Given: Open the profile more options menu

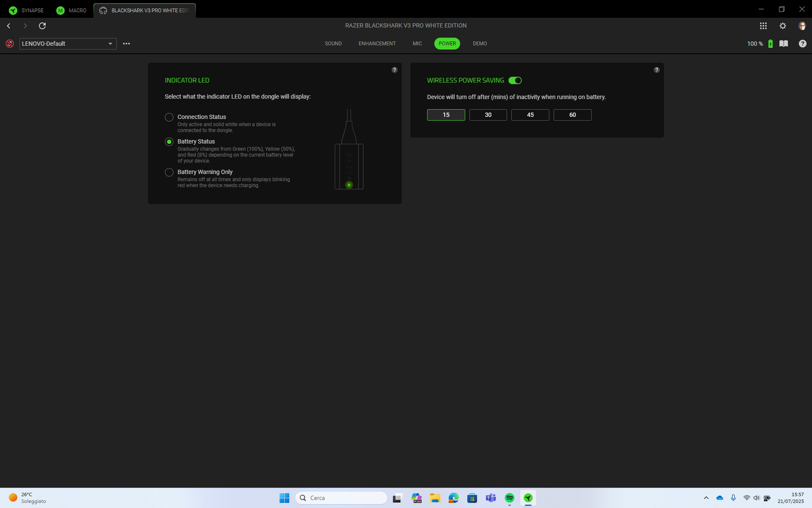Looking at the screenshot, I should [126, 44].
